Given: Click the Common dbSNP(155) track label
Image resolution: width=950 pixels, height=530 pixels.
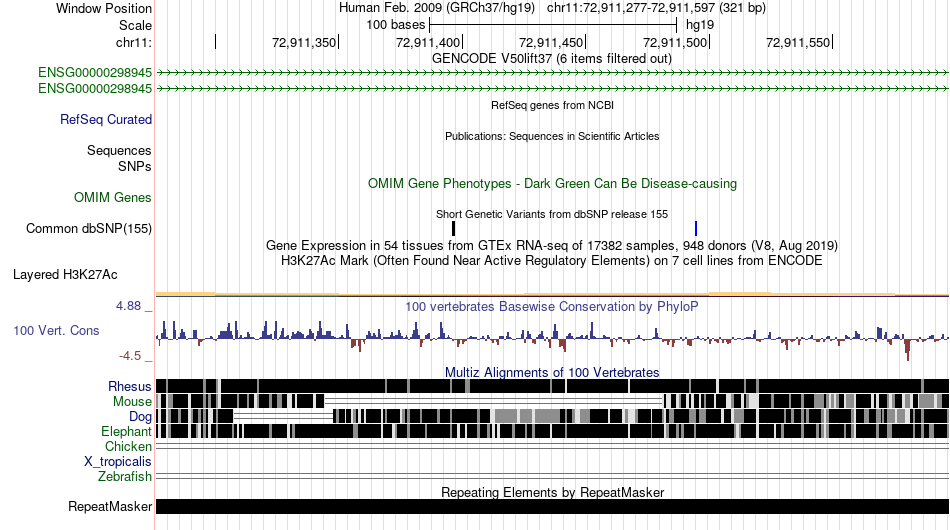Looking at the screenshot, I should click(x=88, y=228).
